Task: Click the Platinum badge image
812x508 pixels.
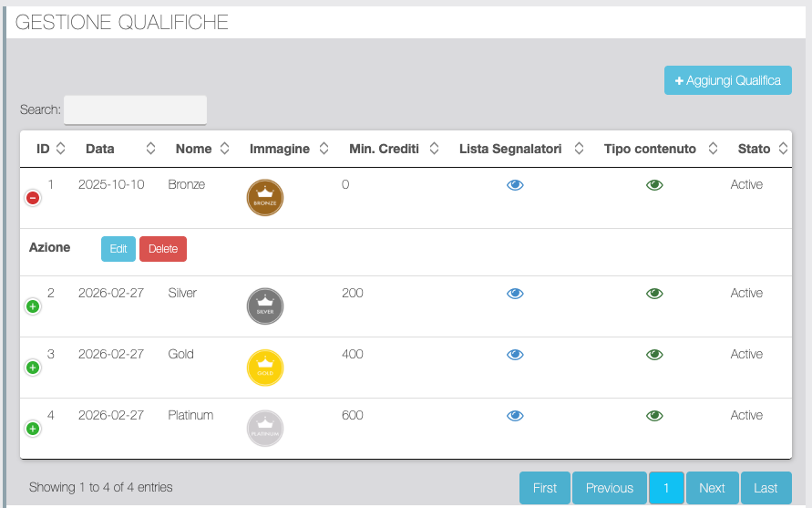Action: (265, 429)
